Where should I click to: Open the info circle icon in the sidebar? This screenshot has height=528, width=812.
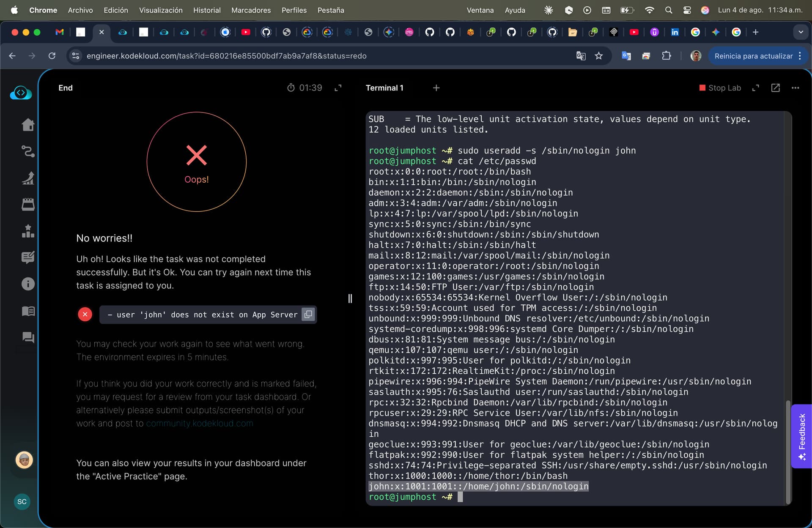coord(28,284)
